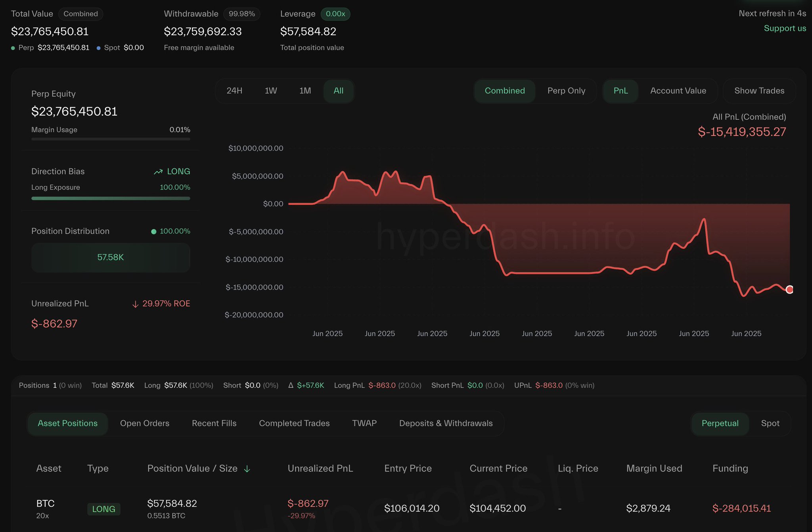Click the Δ $+57.6K value

pyautogui.click(x=310, y=385)
